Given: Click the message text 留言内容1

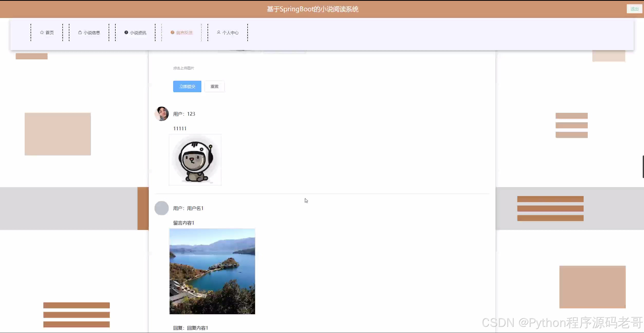Looking at the screenshot, I should (x=184, y=223).
